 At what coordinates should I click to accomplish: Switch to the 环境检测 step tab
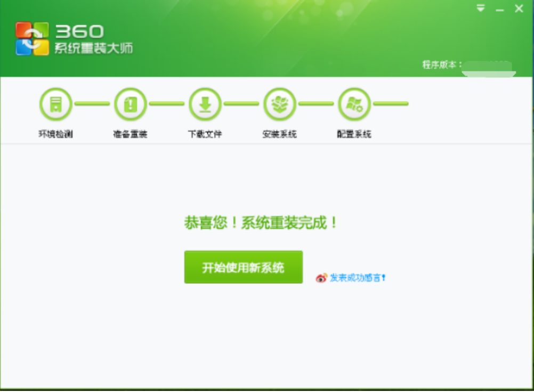[55, 132]
